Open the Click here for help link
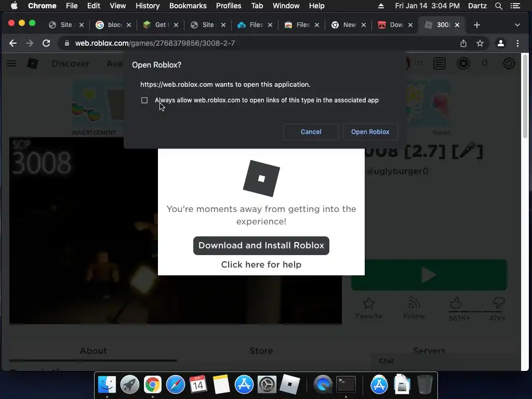The height and width of the screenshot is (399, 532). tap(261, 264)
